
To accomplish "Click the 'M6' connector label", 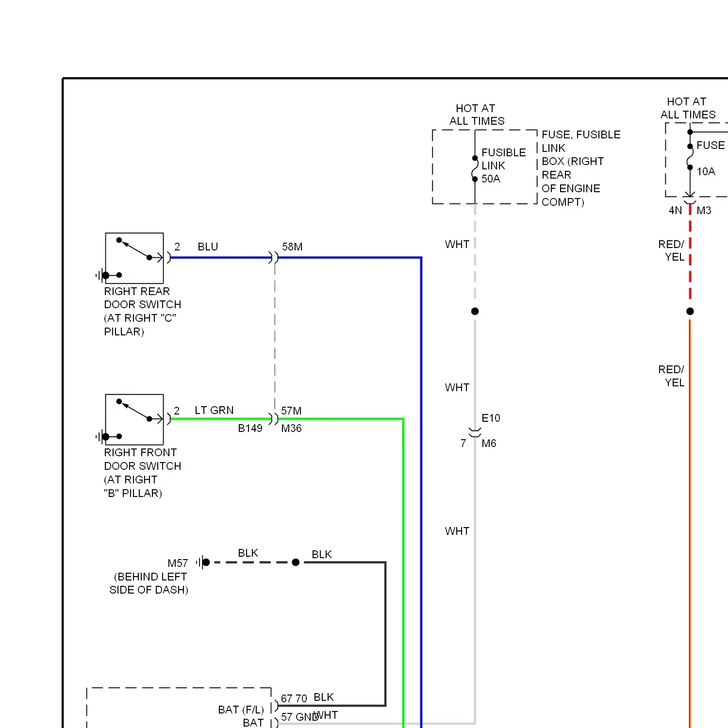I will click(x=489, y=443).
